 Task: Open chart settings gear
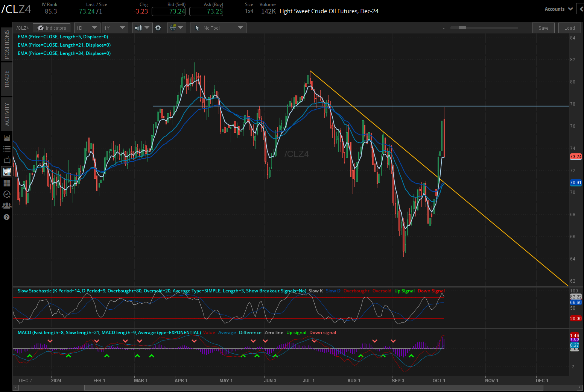click(x=158, y=27)
